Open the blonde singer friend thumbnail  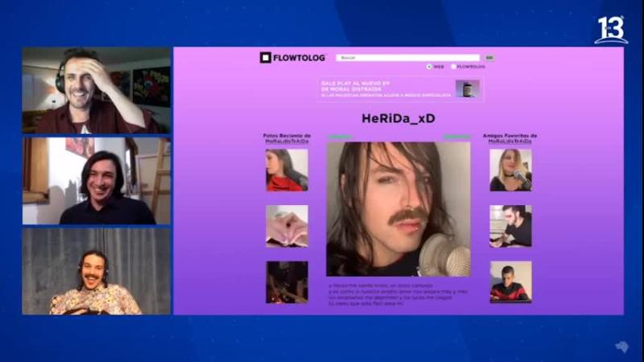point(510,170)
